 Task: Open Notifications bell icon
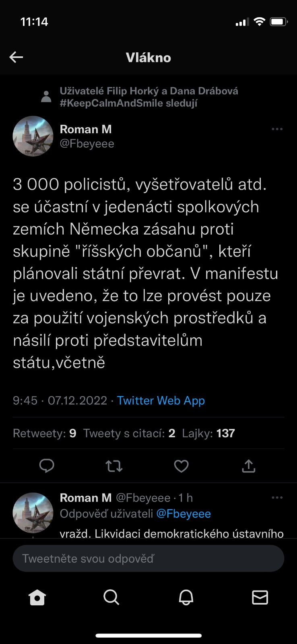click(186, 597)
